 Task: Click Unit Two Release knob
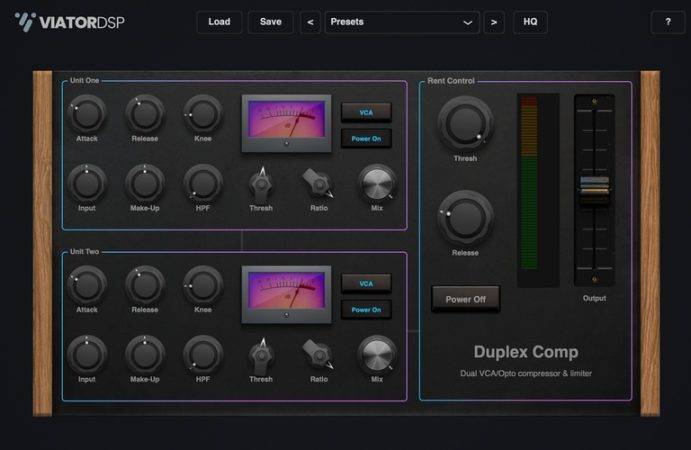click(145, 285)
